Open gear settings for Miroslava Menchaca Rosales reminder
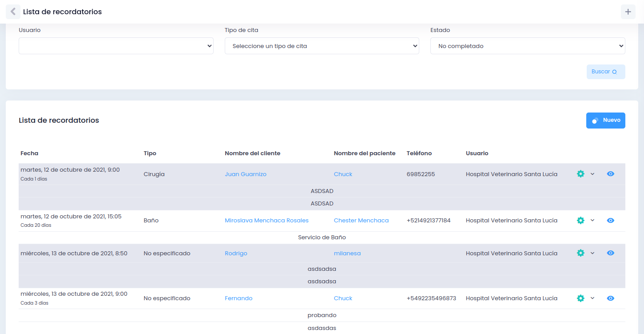 tap(580, 220)
